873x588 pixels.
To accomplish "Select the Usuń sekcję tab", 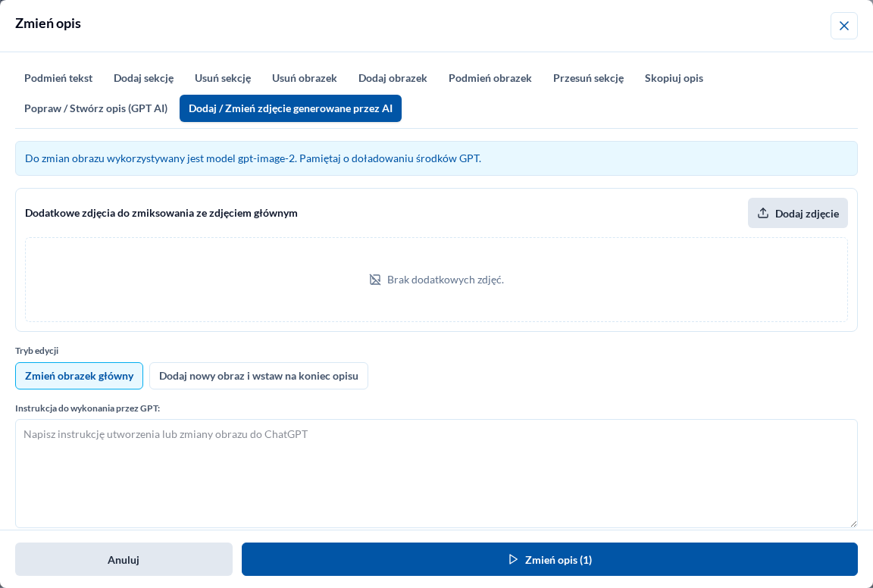I will point(223,78).
